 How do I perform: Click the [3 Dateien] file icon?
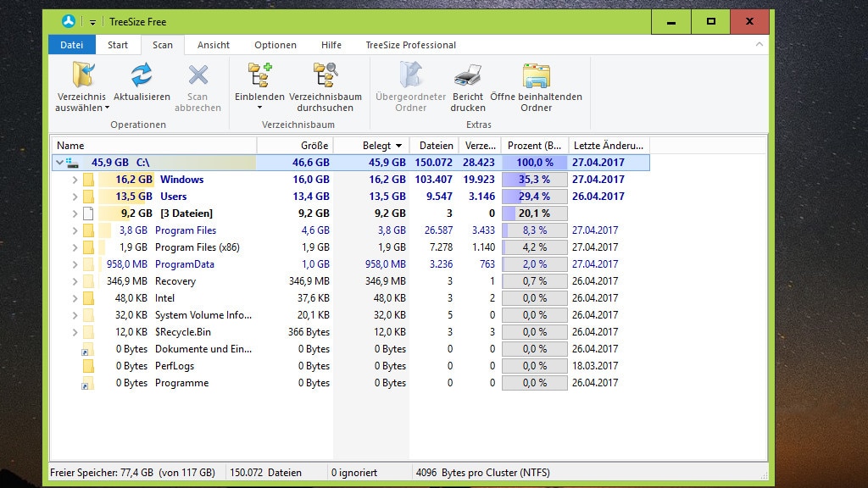pos(88,213)
